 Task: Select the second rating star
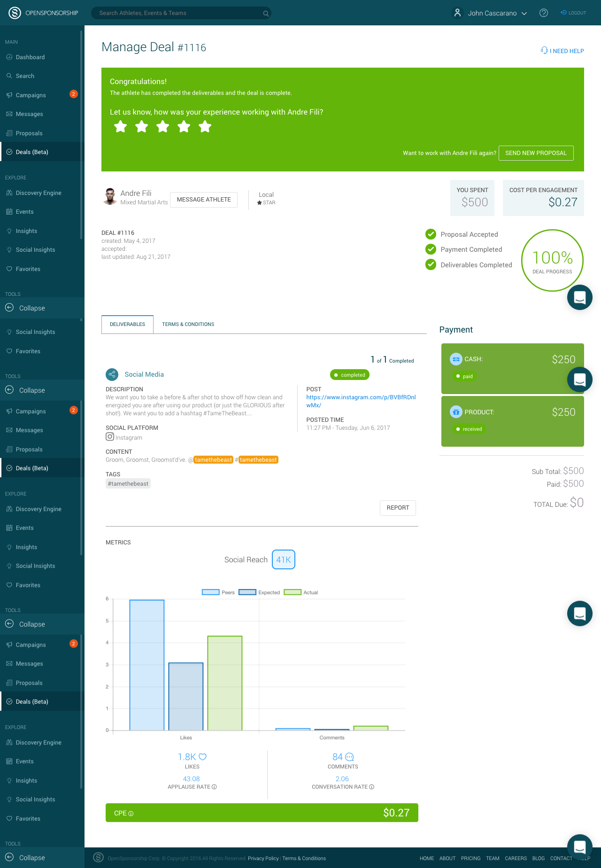[x=142, y=126]
